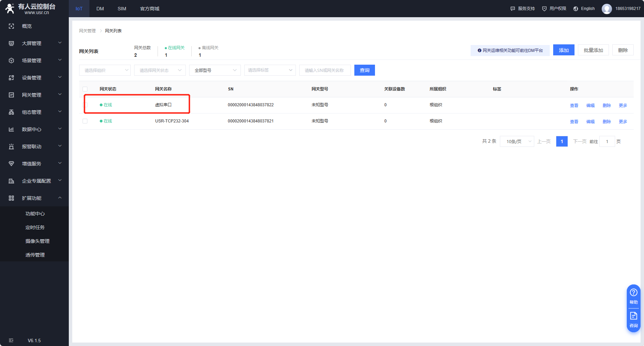Click 编辑 link for 虚拟串口 row
The image size is (644, 346).
pos(590,105)
